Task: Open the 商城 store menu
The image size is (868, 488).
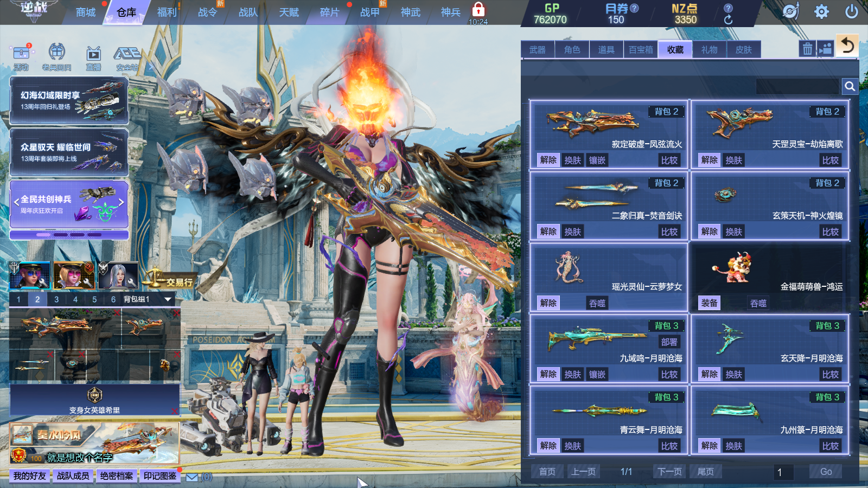Action: click(x=86, y=12)
